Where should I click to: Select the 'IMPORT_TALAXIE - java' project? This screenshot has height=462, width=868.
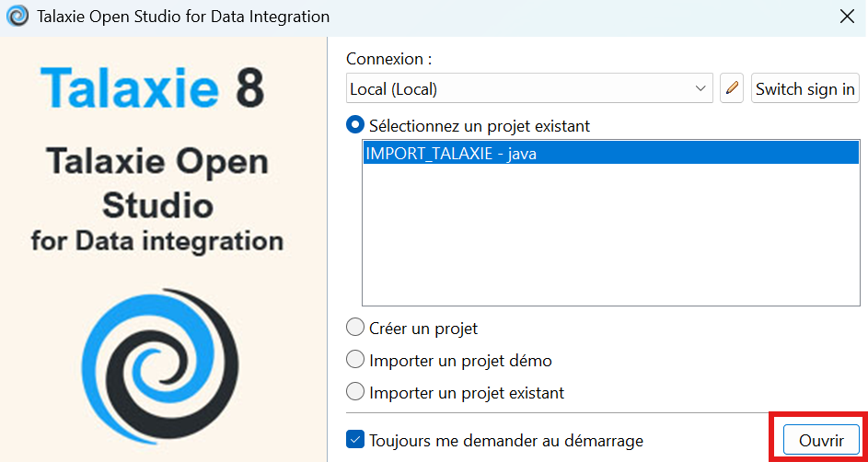451,154
